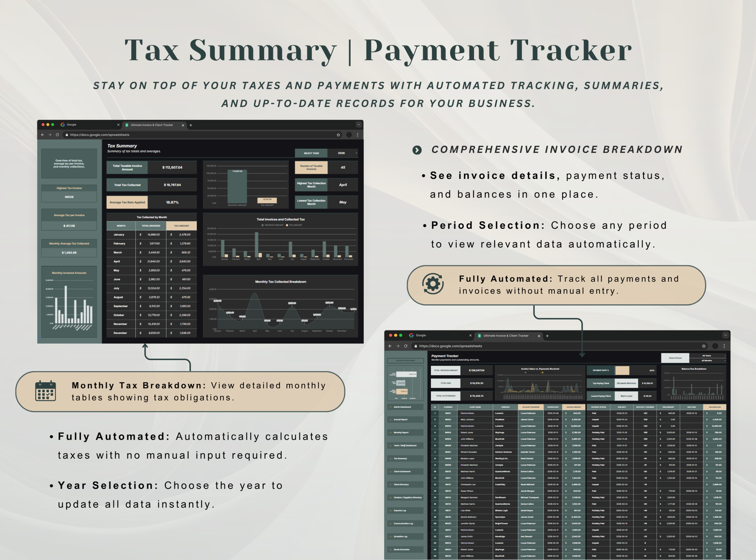Click the Number of Taxable Invoices value 45

[x=343, y=167]
